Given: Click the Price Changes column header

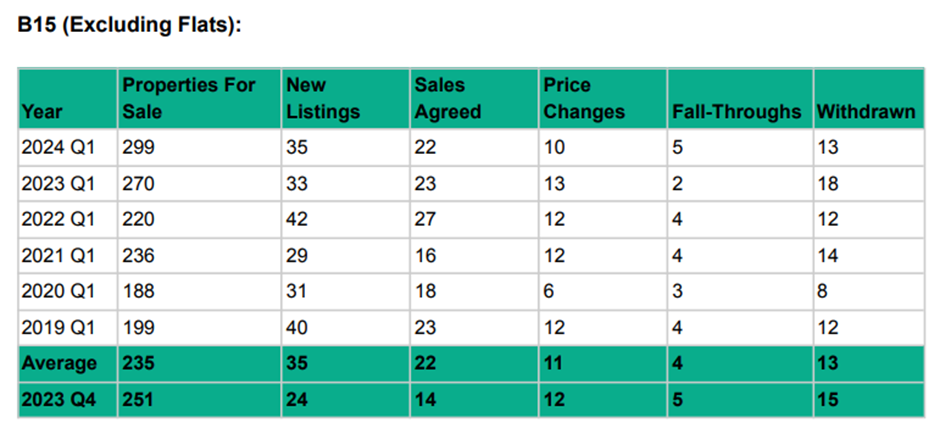Looking at the screenshot, I should (x=583, y=98).
